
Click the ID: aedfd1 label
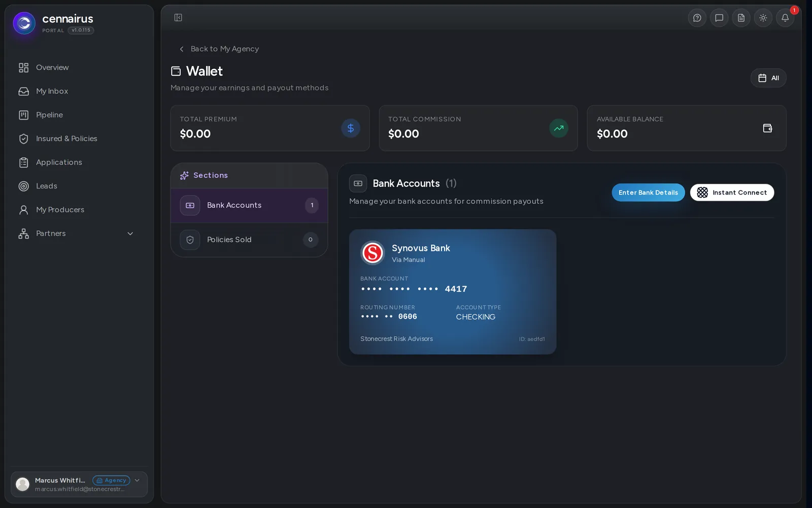pos(532,339)
